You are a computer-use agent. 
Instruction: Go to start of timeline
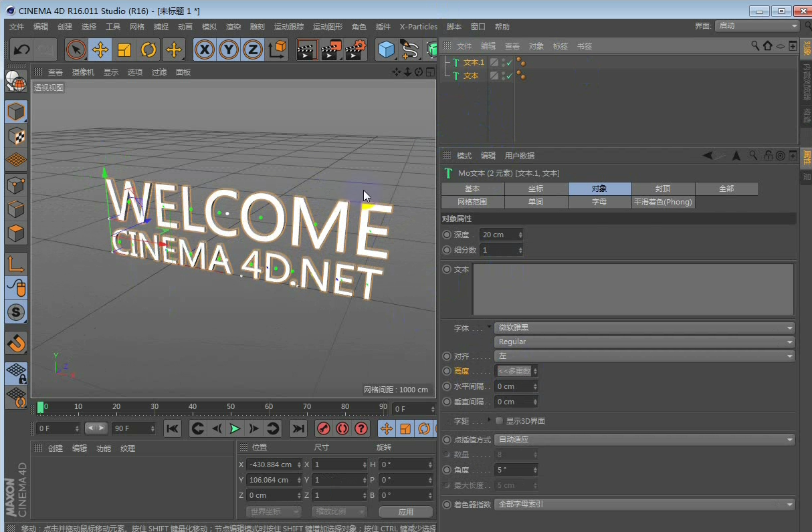pos(173,428)
